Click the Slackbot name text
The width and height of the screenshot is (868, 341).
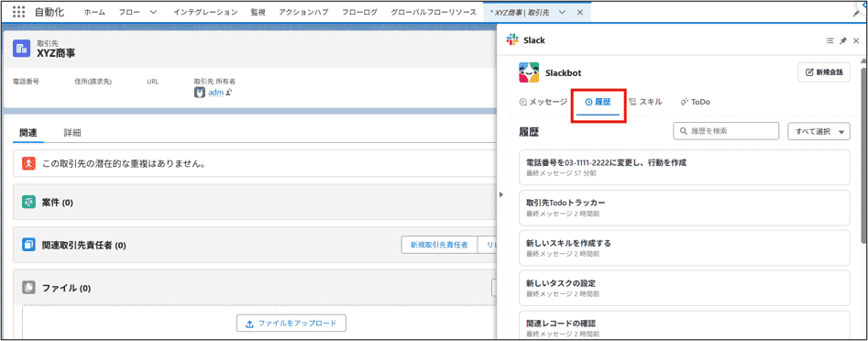pos(563,72)
